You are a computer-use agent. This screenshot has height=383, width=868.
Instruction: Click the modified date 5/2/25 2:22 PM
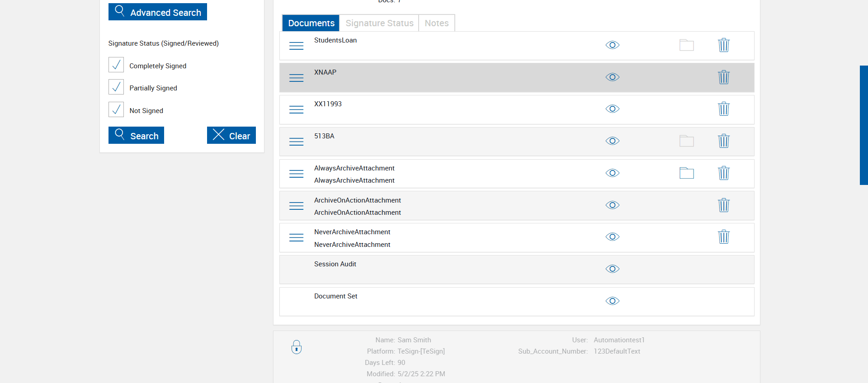(x=421, y=374)
